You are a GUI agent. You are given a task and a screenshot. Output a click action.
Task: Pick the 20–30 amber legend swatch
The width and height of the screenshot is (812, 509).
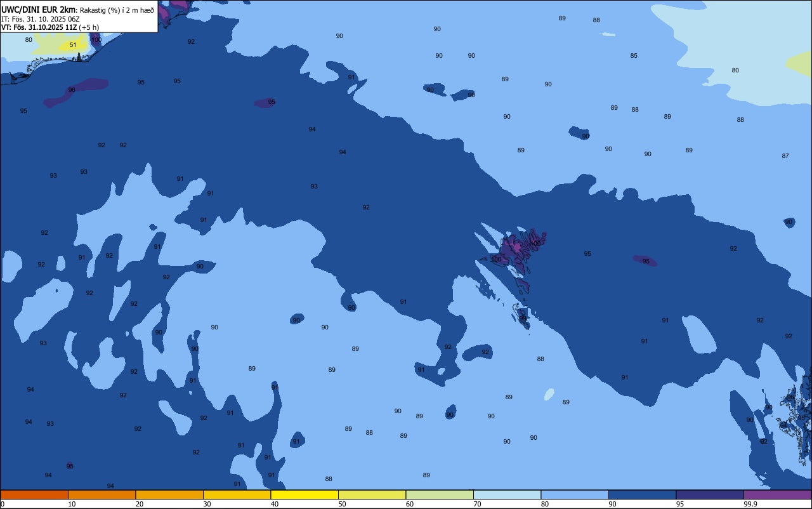(x=169, y=494)
